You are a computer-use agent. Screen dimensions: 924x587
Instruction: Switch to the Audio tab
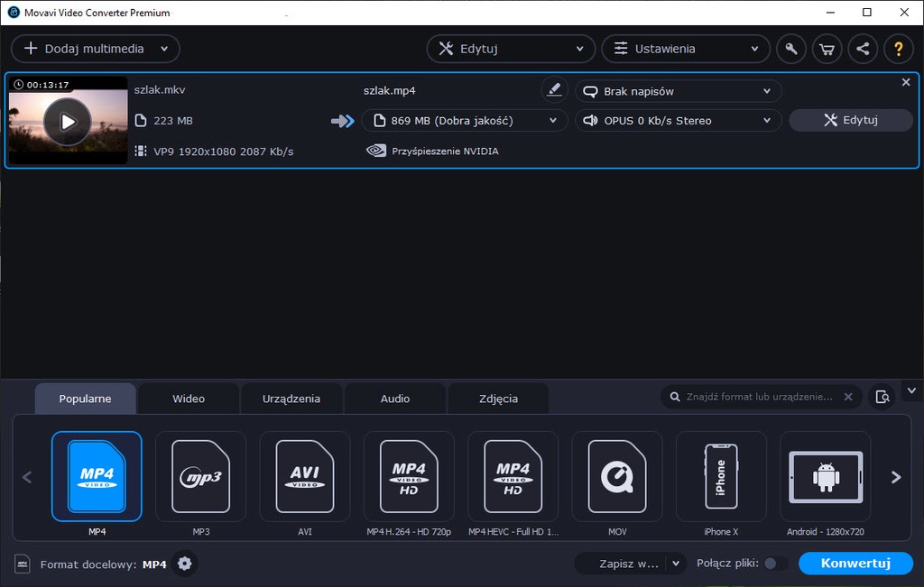395,399
